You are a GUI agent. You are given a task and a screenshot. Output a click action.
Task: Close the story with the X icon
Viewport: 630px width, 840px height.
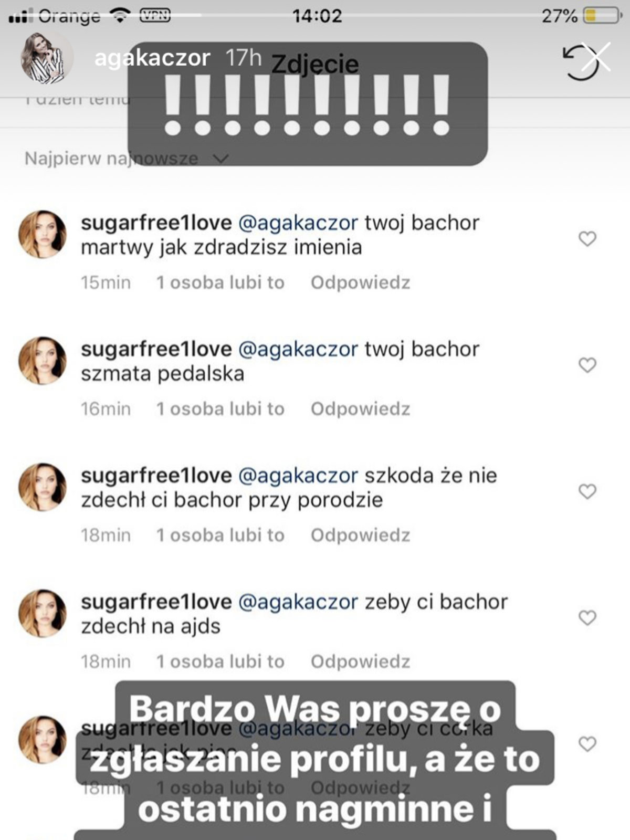(596, 57)
